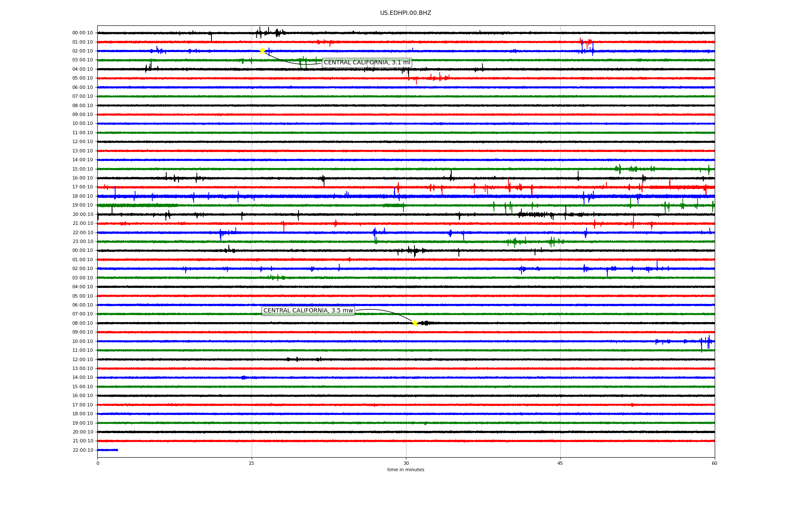Click the x-axis tick label 0
812x508 pixels.
[x=98, y=464]
